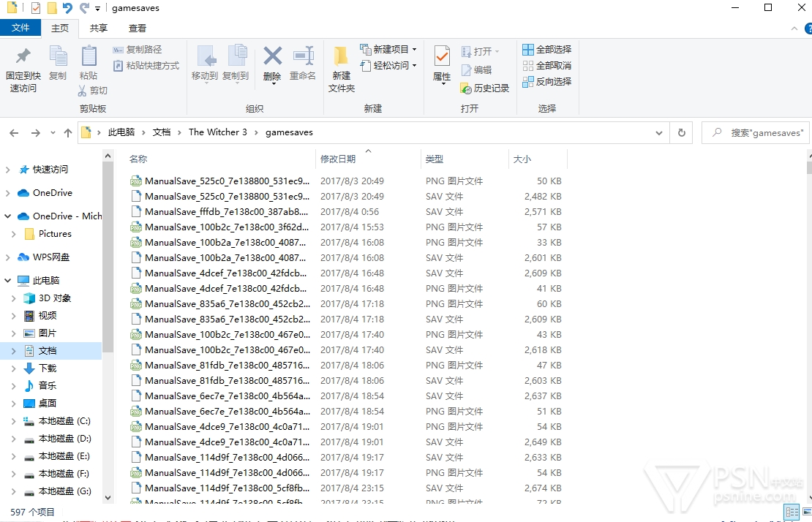This screenshot has height=522, width=812.
Task: Click the 历史记录 history button
Action: [485, 88]
